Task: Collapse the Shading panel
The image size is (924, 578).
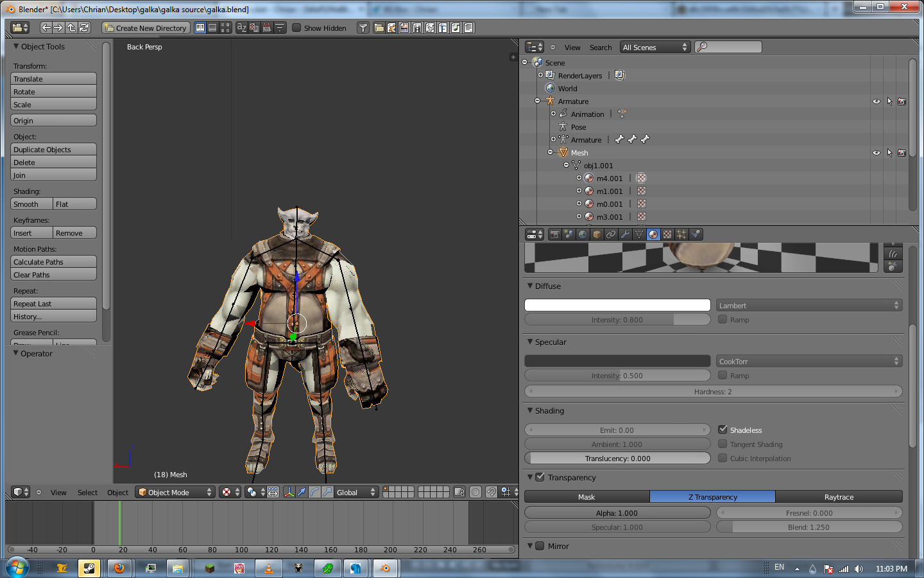Action: click(x=530, y=410)
